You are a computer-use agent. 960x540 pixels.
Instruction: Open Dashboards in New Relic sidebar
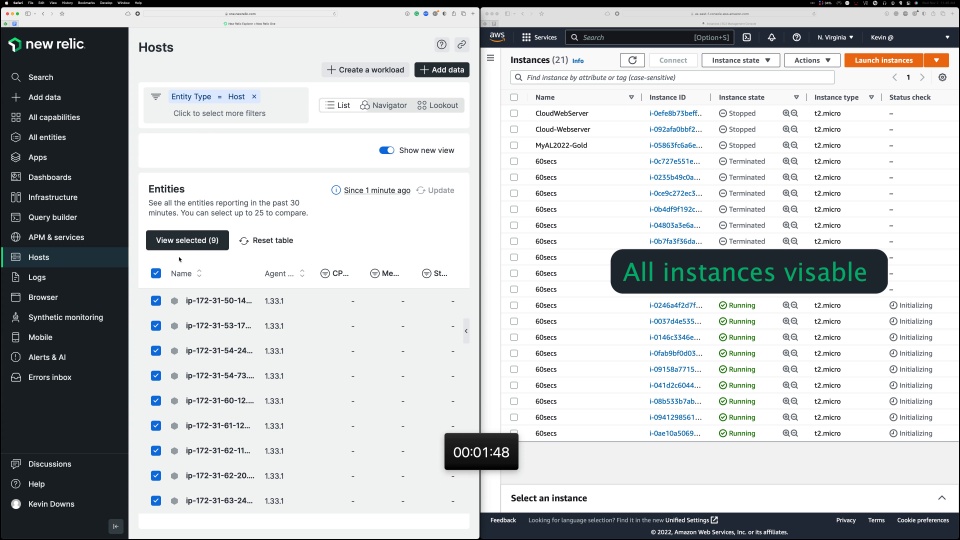pyautogui.click(x=49, y=177)
